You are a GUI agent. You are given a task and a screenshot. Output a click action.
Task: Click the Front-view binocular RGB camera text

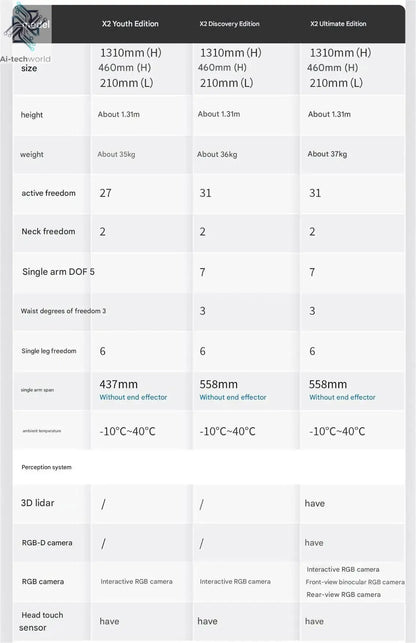coord(355,582)
